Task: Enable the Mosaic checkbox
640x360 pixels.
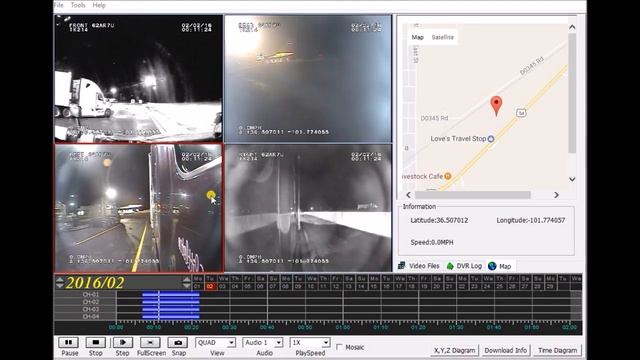Action: click(339, 347)
